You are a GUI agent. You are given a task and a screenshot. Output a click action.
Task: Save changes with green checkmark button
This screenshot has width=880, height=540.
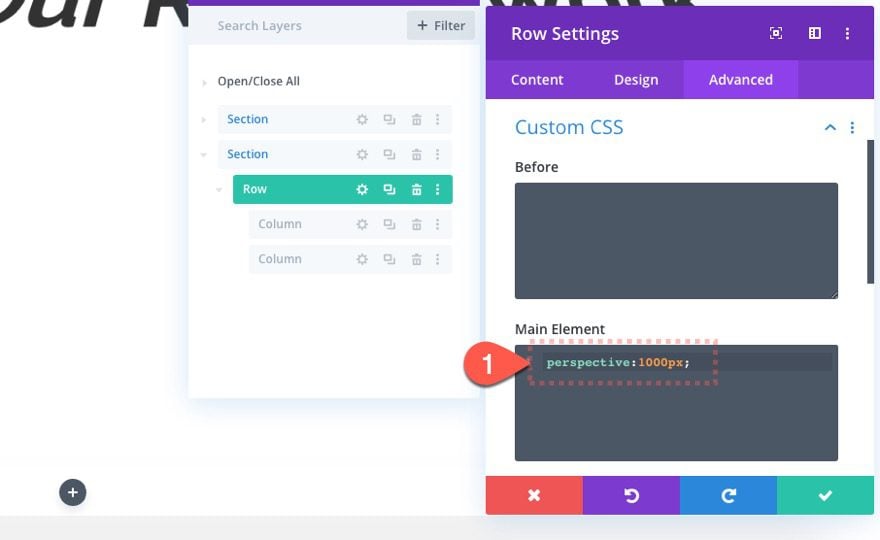(825, 495)
